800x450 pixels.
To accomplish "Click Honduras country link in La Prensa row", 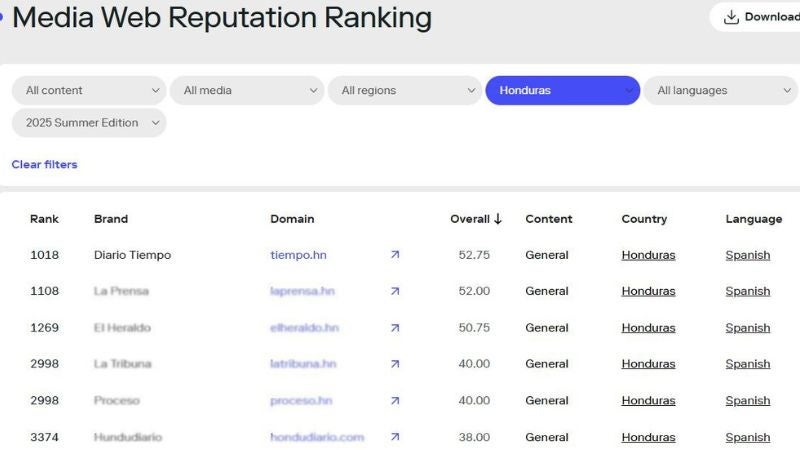I will (x=648, y=291).
